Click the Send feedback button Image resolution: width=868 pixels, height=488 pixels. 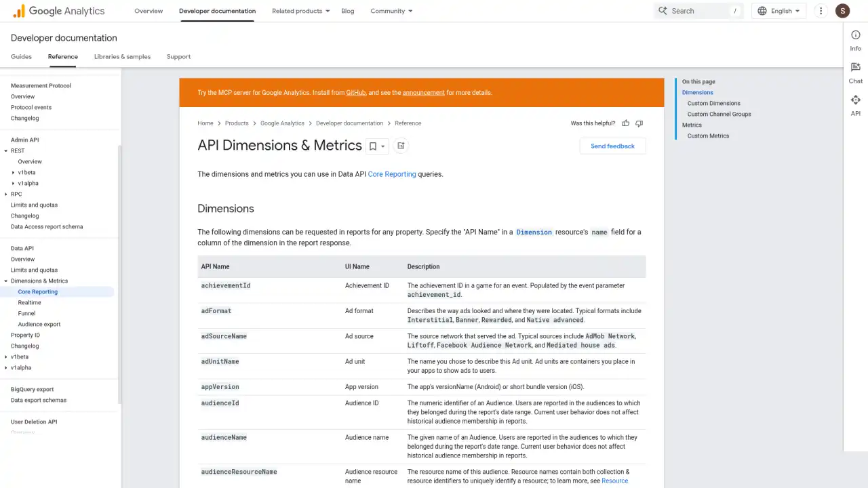pos(612,146)
